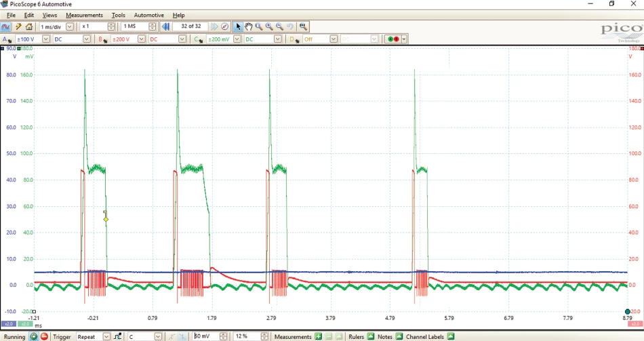Choose the Zoom Out magnifier
This screenshot has height=341, width=644.
click(280, 26)
